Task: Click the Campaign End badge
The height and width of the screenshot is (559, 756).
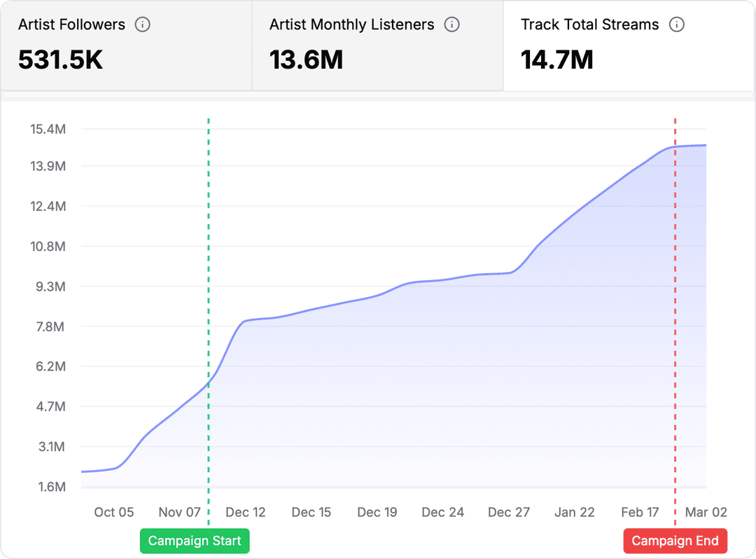Action: (x=675, y=541)
